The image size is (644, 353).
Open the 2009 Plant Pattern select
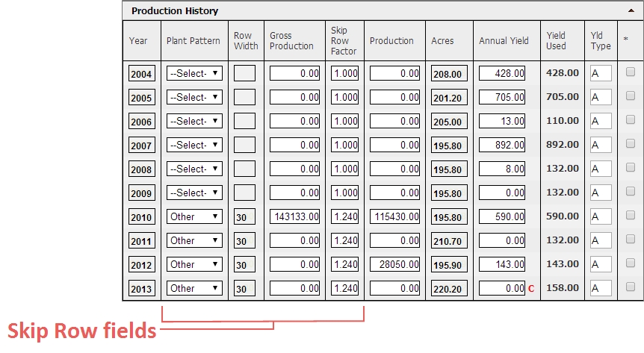194,193
